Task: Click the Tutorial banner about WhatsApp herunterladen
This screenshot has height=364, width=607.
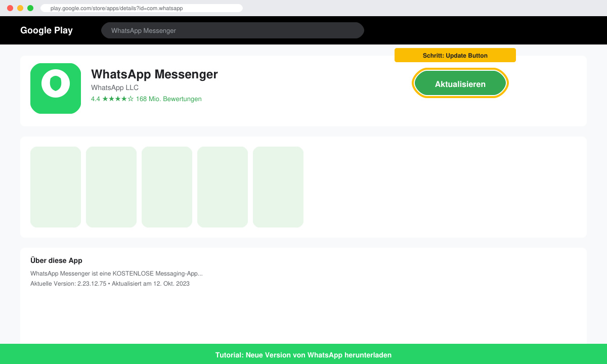Action: click(x=303, y=354)
